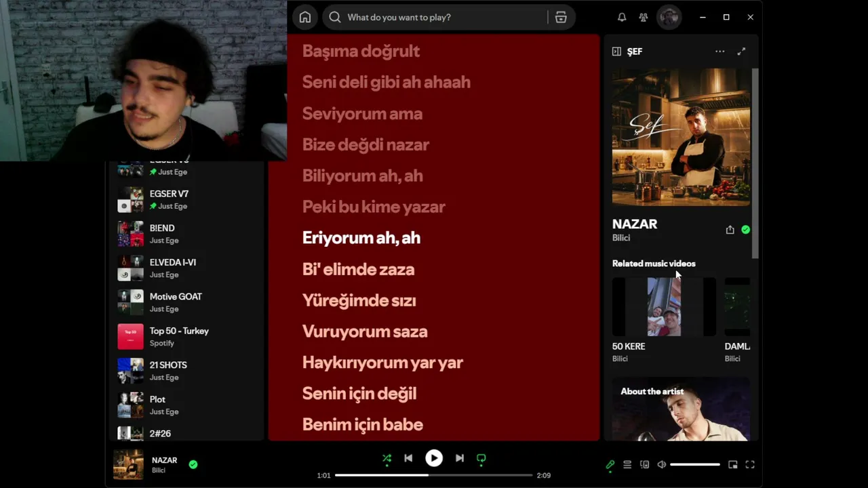The height and width of the screenshot is (488, 868).
Task: Open the 21 SHOTS playlist
Action: point(186,371)
